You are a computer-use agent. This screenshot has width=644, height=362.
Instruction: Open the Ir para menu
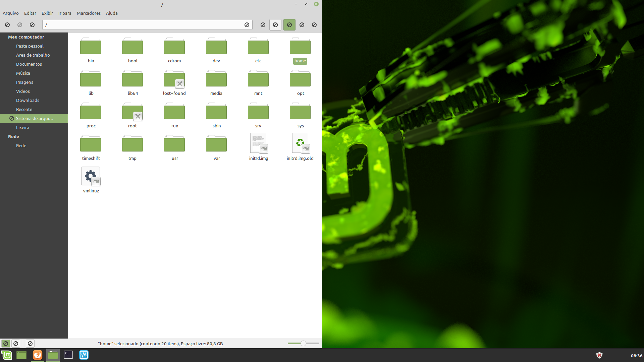point(65,13)
